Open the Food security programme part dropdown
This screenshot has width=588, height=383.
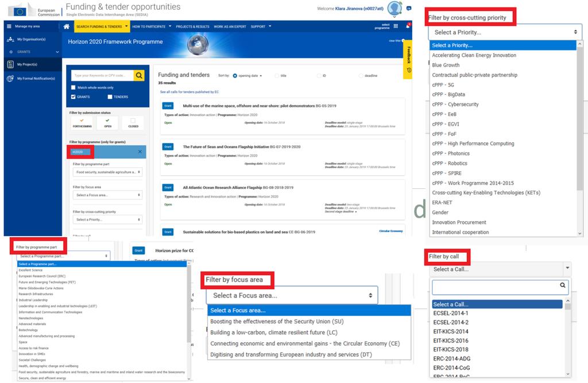click(107, 172)
